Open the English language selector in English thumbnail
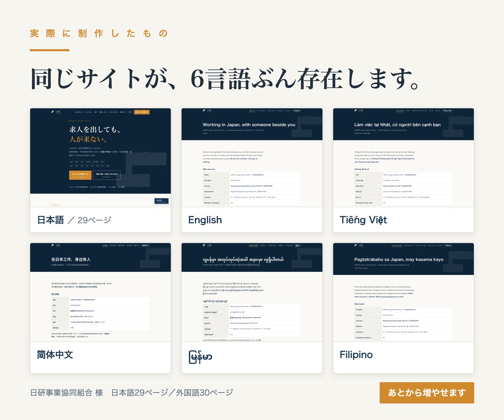Viewport: 504px width, 420px height. [x=297, y=111]
